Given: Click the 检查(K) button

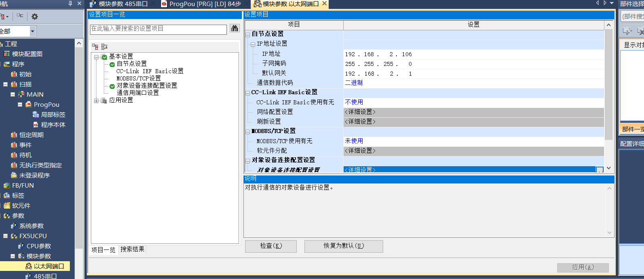Looking at the screenshot, I should click(271, 246).
